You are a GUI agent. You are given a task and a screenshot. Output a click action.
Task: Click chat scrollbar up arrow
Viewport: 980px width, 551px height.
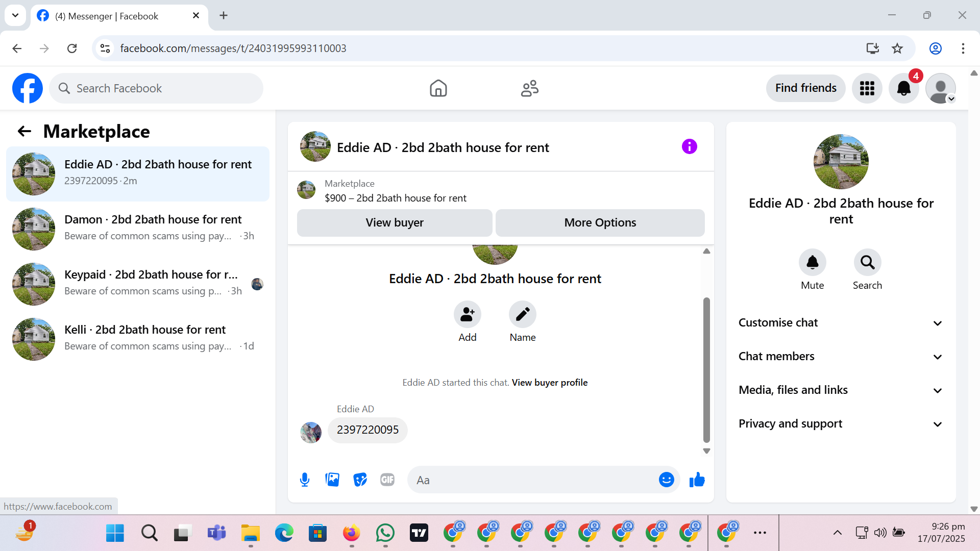[706, 251]
